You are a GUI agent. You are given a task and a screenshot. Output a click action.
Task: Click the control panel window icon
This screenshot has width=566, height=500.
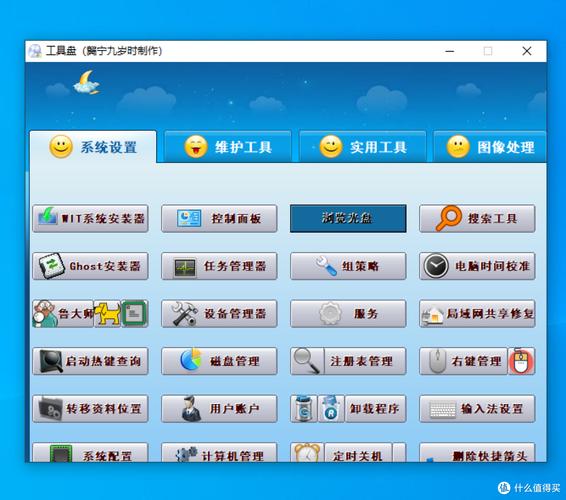pos(189,218)
